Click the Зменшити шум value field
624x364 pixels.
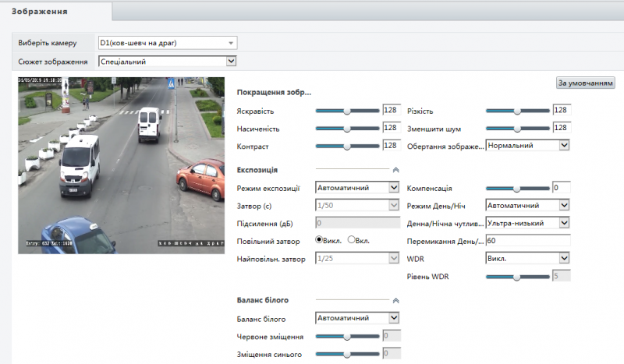[x=562, y=128]
